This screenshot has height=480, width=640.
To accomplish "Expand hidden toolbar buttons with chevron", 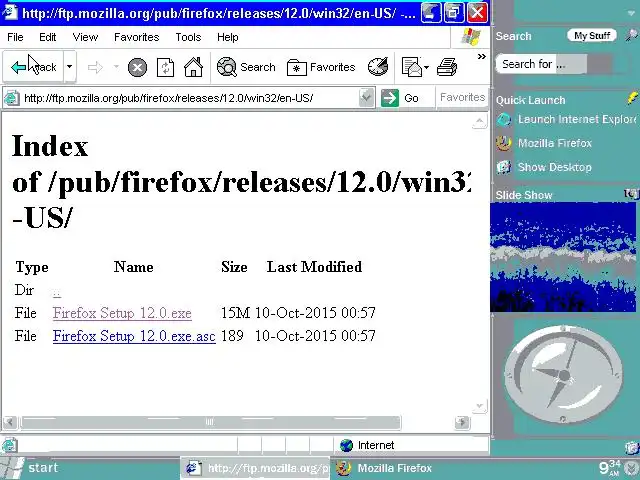I will coord(482,56).
